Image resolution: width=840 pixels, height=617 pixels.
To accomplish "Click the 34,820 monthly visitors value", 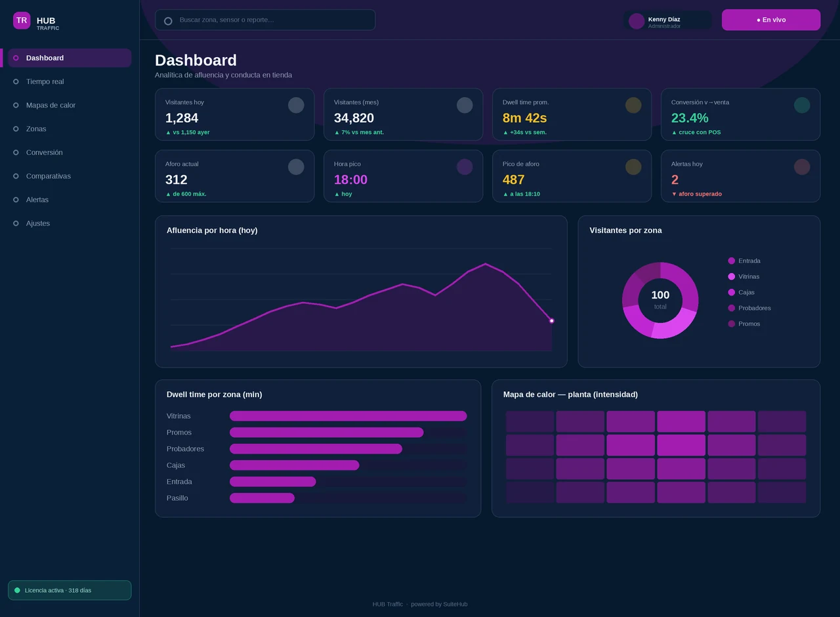I will pos(354,118).
